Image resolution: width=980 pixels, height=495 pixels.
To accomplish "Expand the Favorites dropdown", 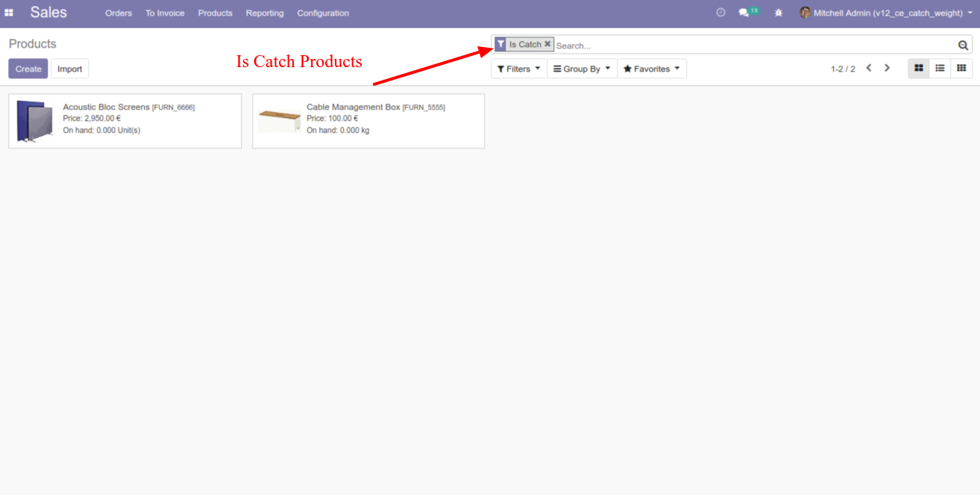I will pos(652,69).
